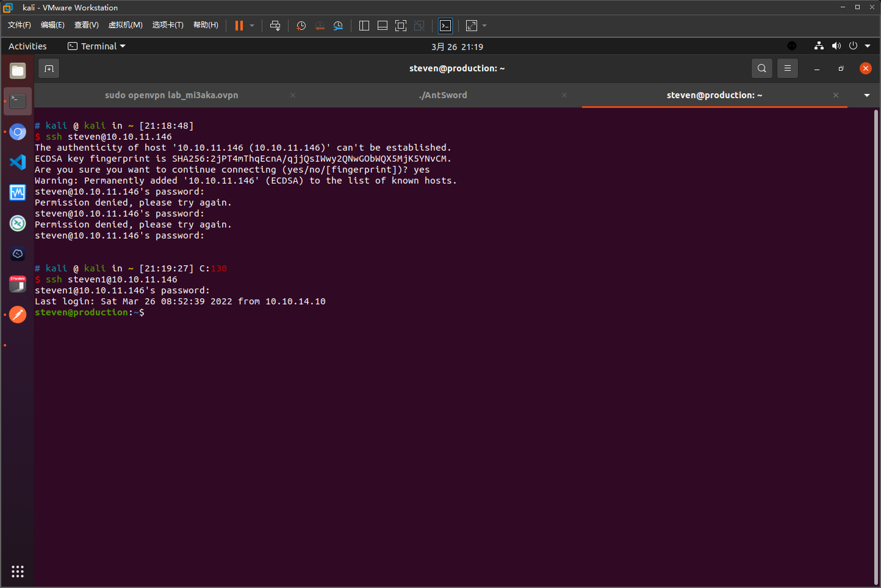This screenshot has width=881, height=588.
Task: Revert the VM to previous snapshot
Action: point(320,26)
